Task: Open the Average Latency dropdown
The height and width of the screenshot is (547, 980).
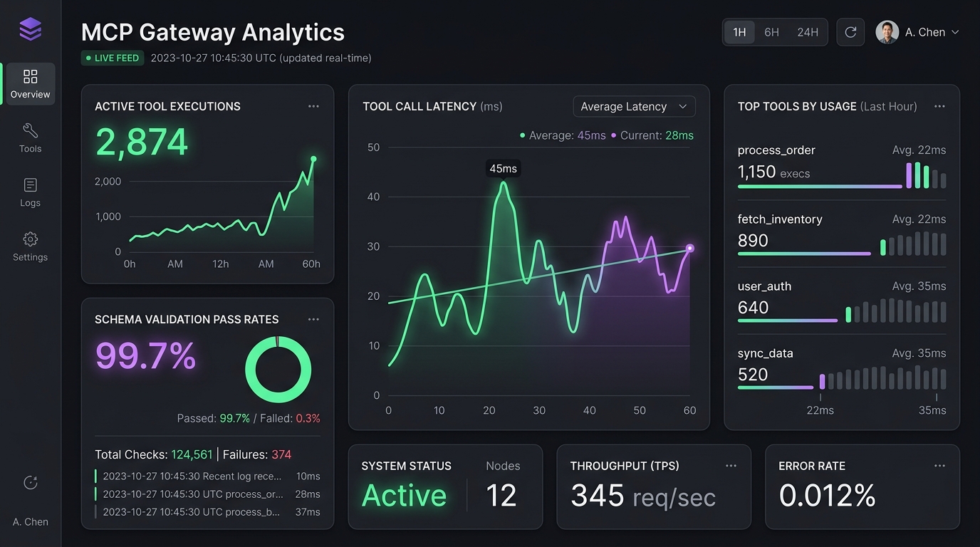Action: click(x=634, y=106)
